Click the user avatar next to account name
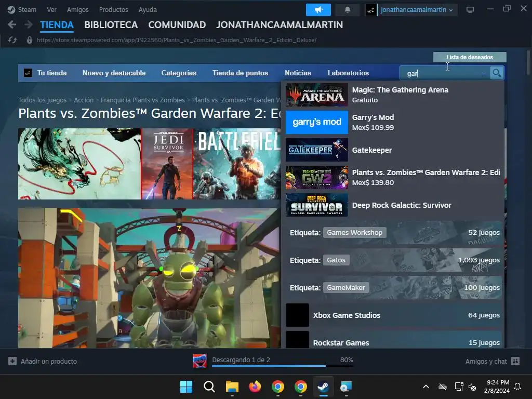 pyautogui.click(x=371, y=10)
